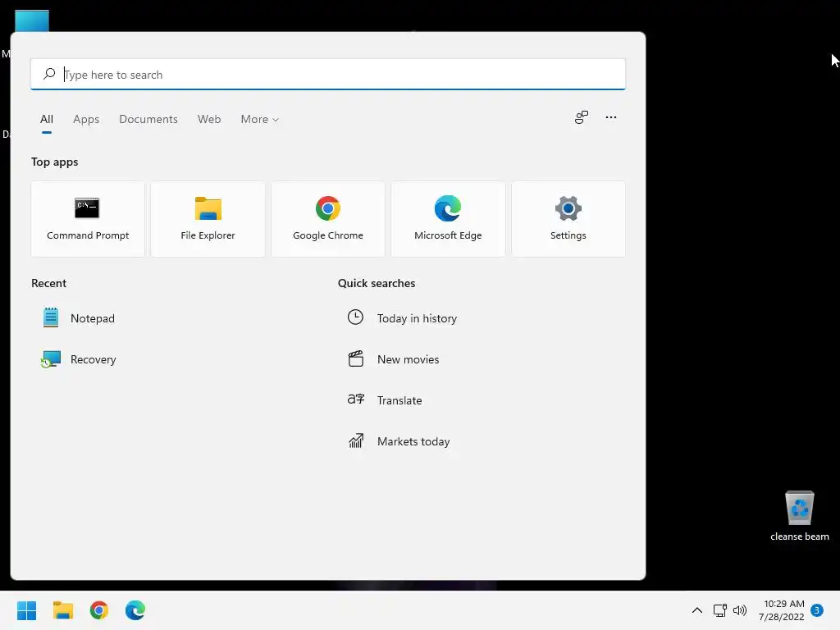840x630 pixels.
Task: Switch to the Apps search tab
Action: 86,120
